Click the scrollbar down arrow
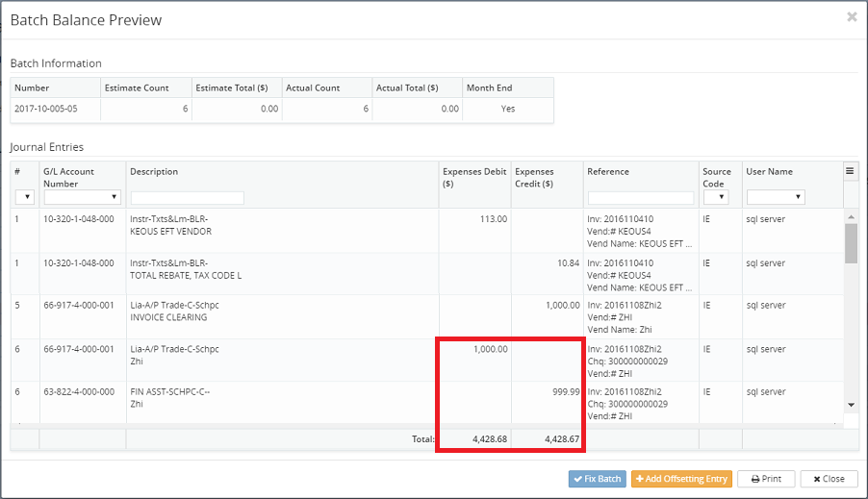Image resolution: width=868 pixels, height=499 pixels. pos(850,406)
